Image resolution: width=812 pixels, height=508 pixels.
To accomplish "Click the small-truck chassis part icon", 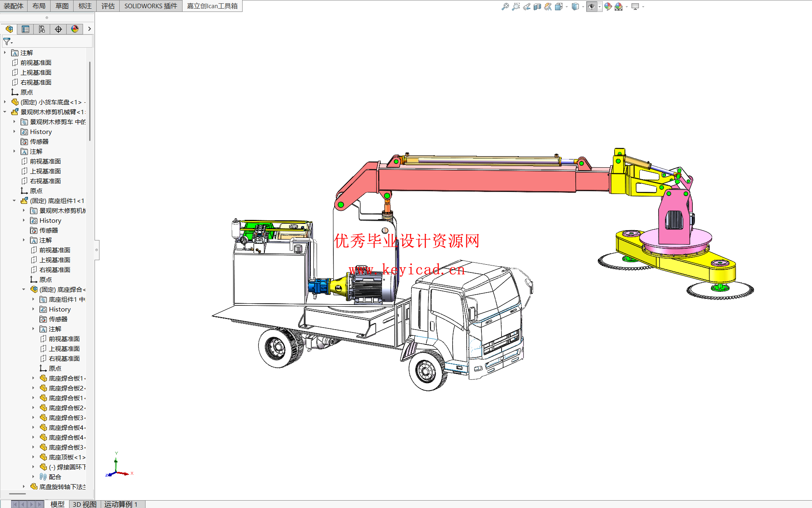I will 15,102.
